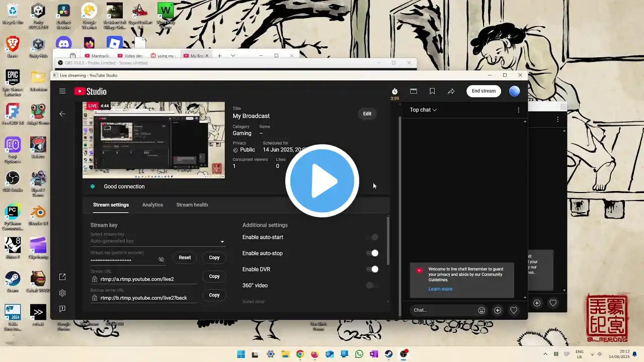
Task: Open the Select stream key dropdown
Action: [158, 241]
